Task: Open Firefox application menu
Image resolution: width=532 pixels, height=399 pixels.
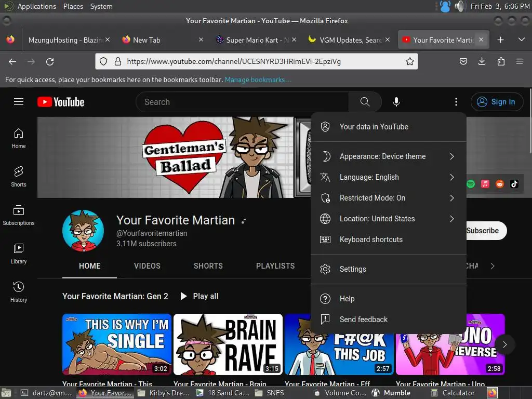Action: (x=519, y=61)
